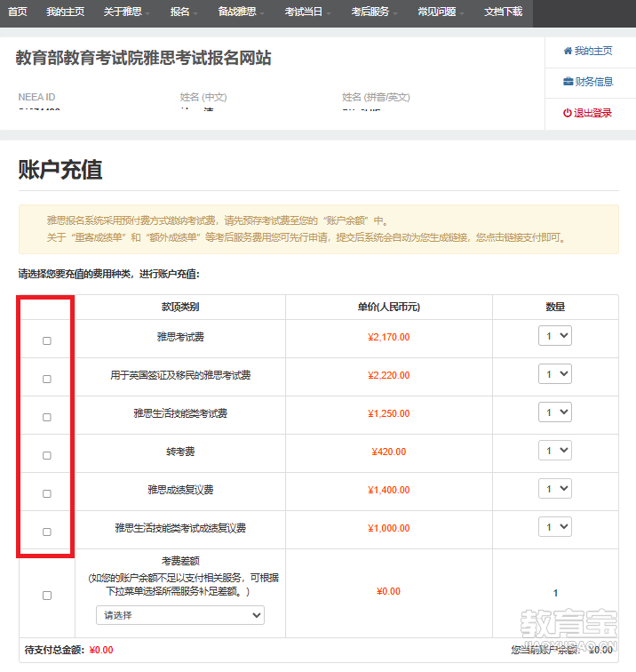Image resolution: width=636 pixels, height=672 pixels.
Task: Click the ¥2,170.00 price cell
Action: tap(389, 337)
